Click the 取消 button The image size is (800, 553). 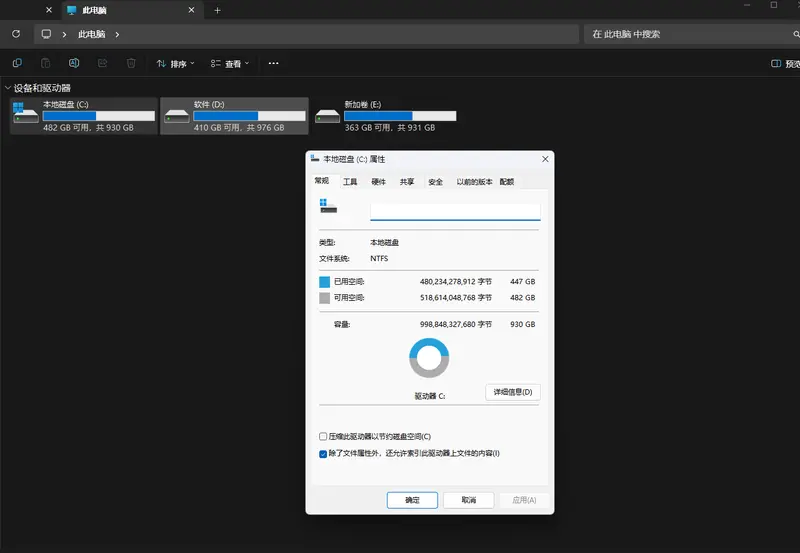click(x=469, y=500)
